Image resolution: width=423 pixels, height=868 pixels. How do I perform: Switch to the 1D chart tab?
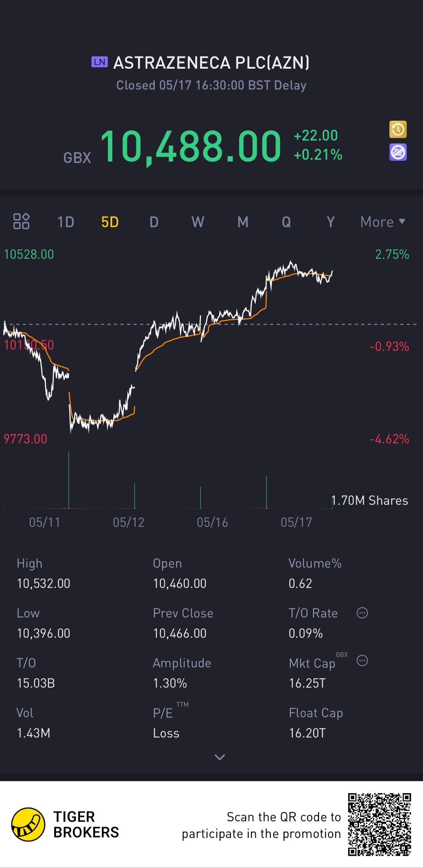tap(65, 222)
